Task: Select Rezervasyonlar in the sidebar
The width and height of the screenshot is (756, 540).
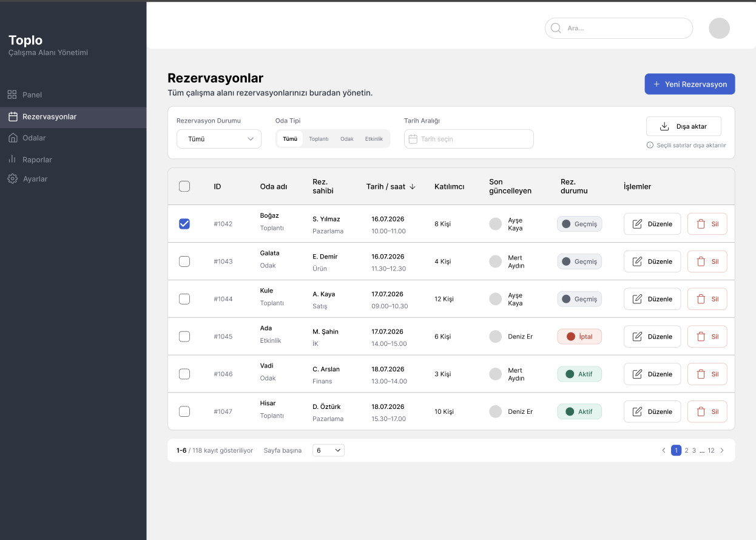Action: pyautogui.click(x=73, y=116)
